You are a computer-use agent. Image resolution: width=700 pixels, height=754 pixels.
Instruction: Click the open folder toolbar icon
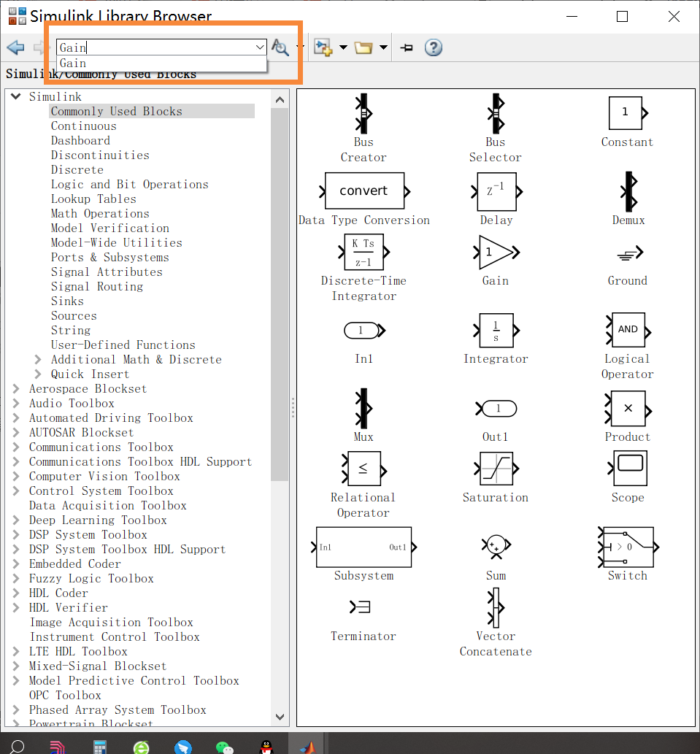tap(364, 47)
